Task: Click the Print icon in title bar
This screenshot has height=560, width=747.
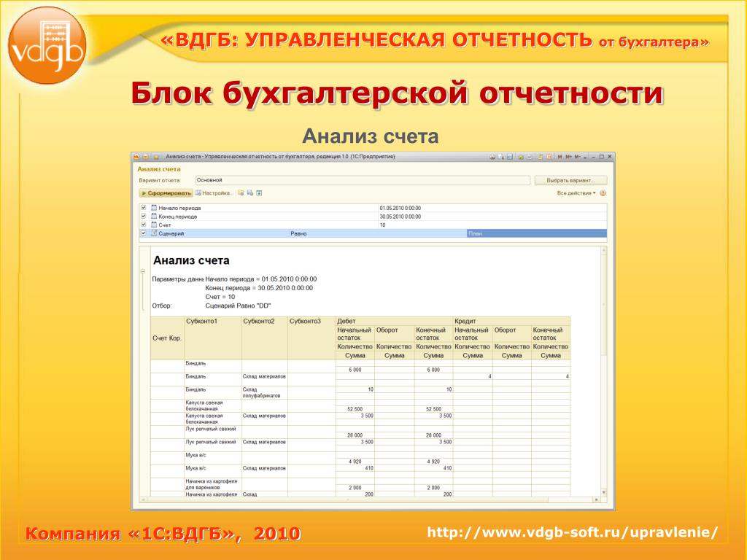Action: [x=492, y=157]
